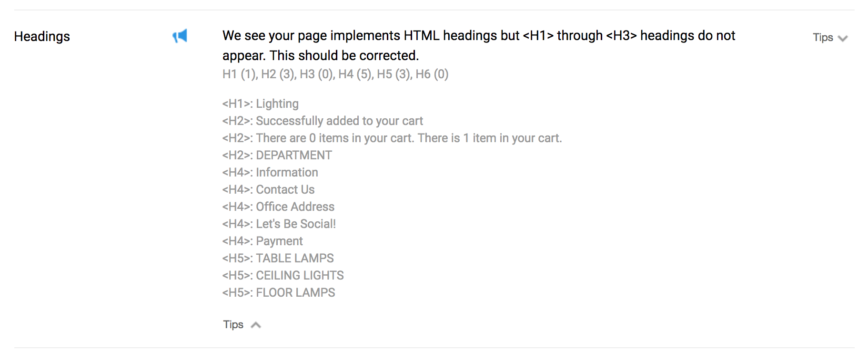Click the H1 Lighting heading entry
The width and height of the screenshot is (868, 353).
click(260, 104)
